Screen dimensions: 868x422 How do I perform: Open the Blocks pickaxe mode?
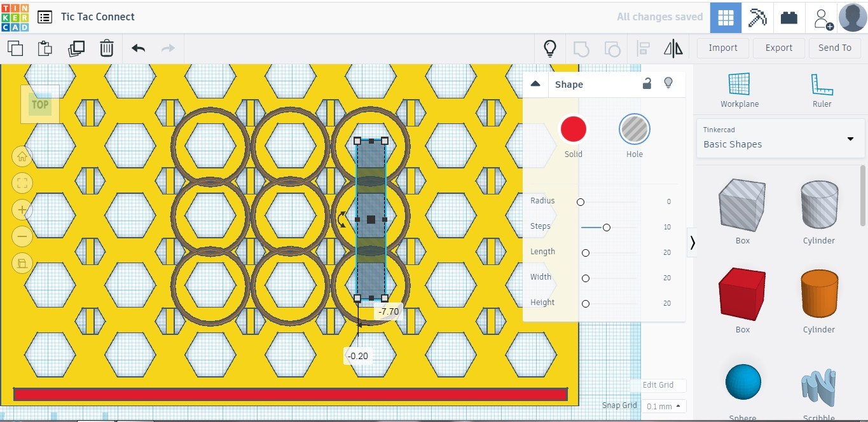(x=757, y=17)
